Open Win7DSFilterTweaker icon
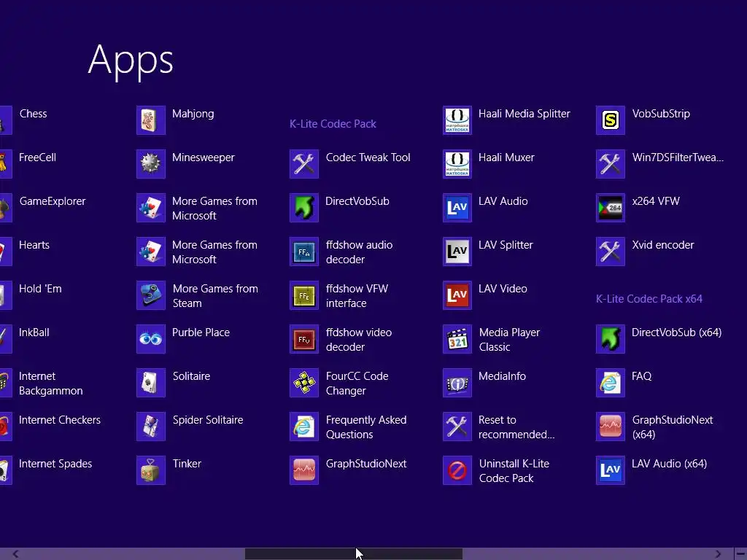 pyautogui.click(x=611, y=164)
